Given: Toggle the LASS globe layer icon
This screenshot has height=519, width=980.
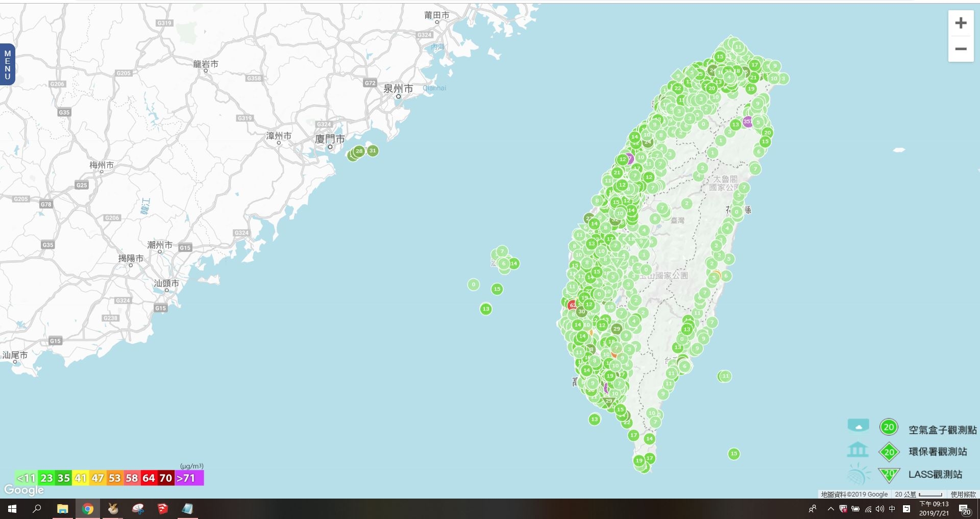Looking at the screenshot, I should tap(858, 474).
